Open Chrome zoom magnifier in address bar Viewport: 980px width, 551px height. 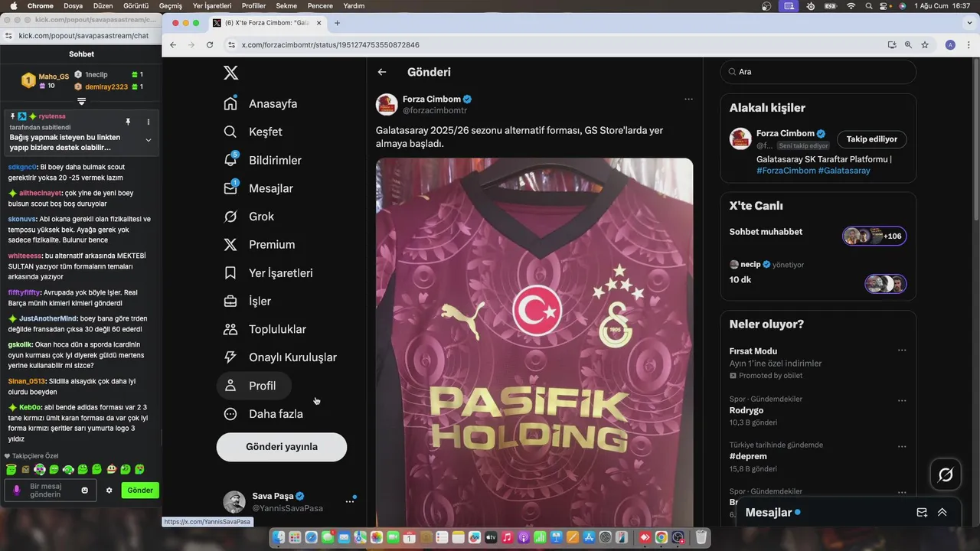point(908,45)
